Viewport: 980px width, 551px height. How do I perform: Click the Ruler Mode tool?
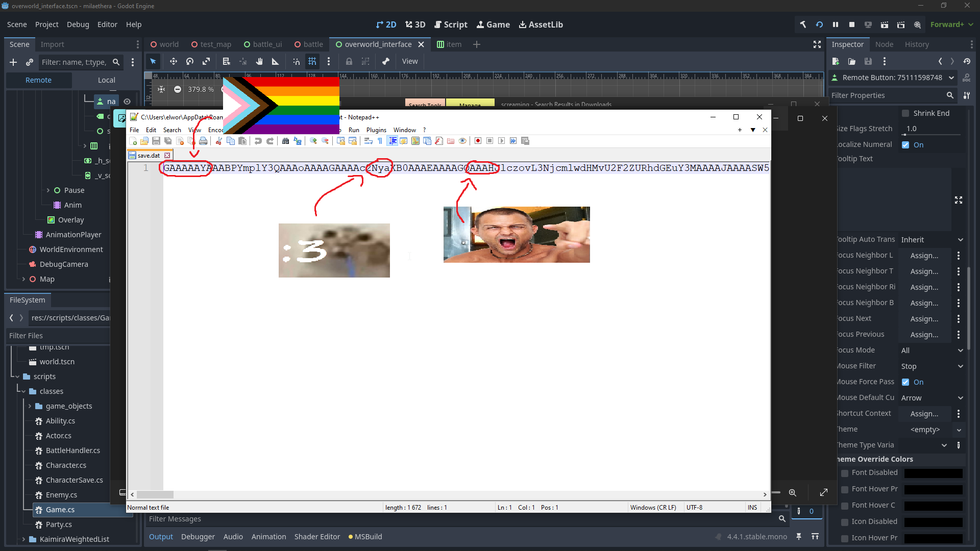pyautogui.click(x=275, y=61)
